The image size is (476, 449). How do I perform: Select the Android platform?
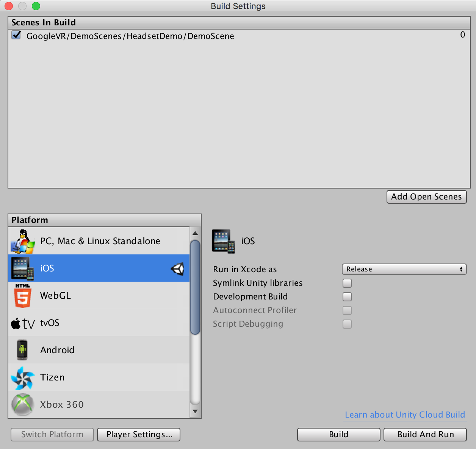(99, 350)
